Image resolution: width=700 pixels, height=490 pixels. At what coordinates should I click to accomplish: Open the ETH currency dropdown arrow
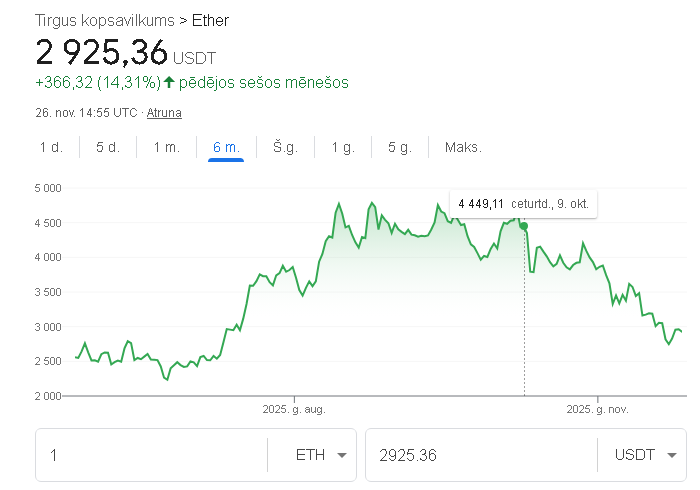(x=343, y=455)
